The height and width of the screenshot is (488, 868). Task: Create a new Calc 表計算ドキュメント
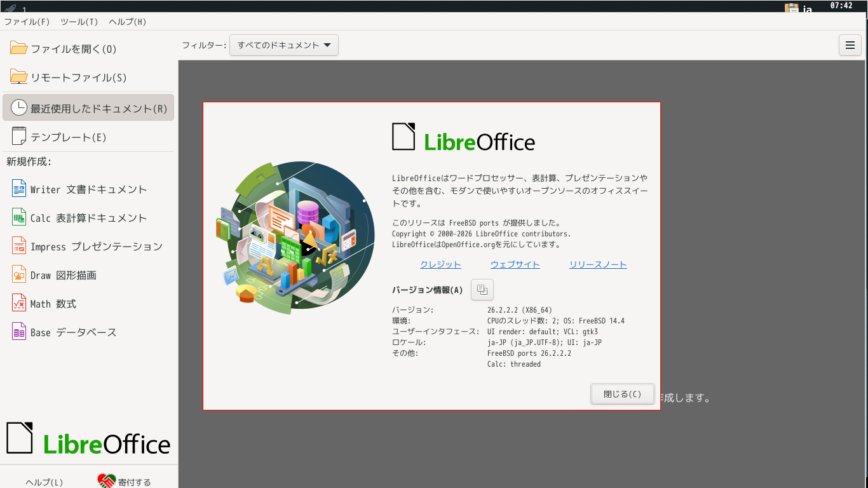click(88, 218)
